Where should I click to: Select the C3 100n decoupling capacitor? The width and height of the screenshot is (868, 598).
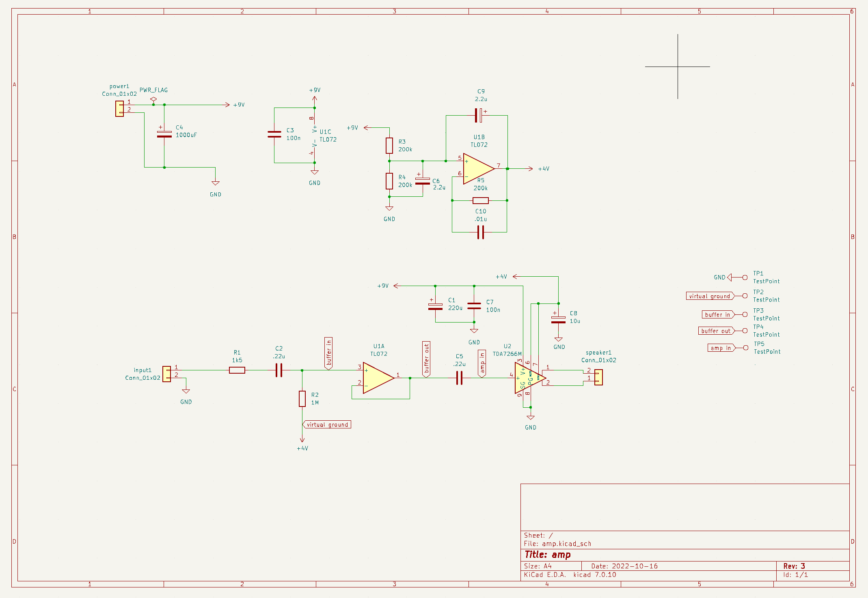tap(274, 134)
